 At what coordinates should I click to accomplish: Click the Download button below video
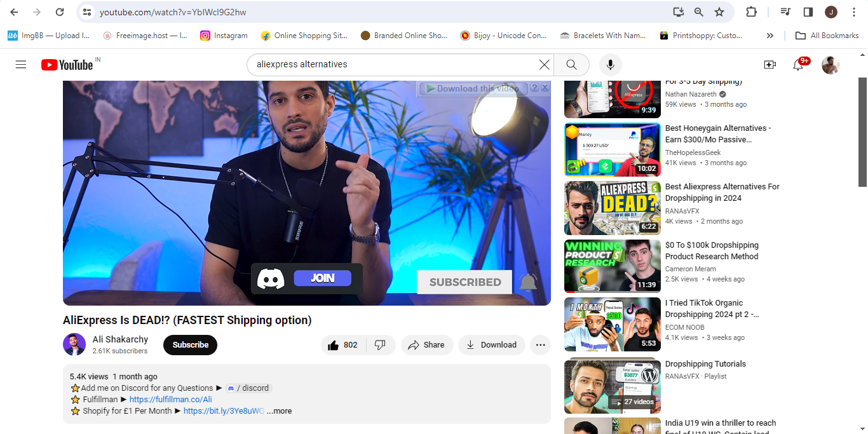pyautogui.click(x=492, y=345)
